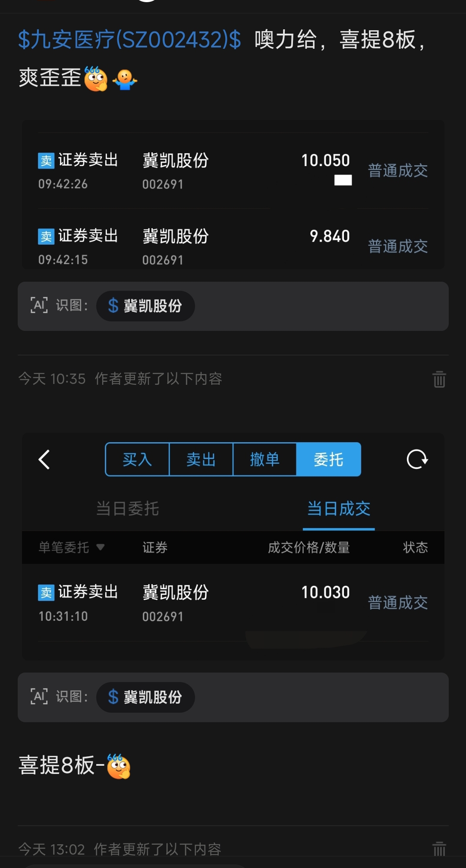Tap the AI 识图 icon in second bar

pos(39,696)
